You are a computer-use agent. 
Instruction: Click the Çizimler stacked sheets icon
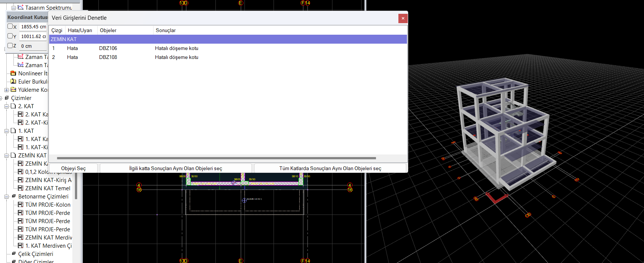pyautogui.click(x=6, y=98)
